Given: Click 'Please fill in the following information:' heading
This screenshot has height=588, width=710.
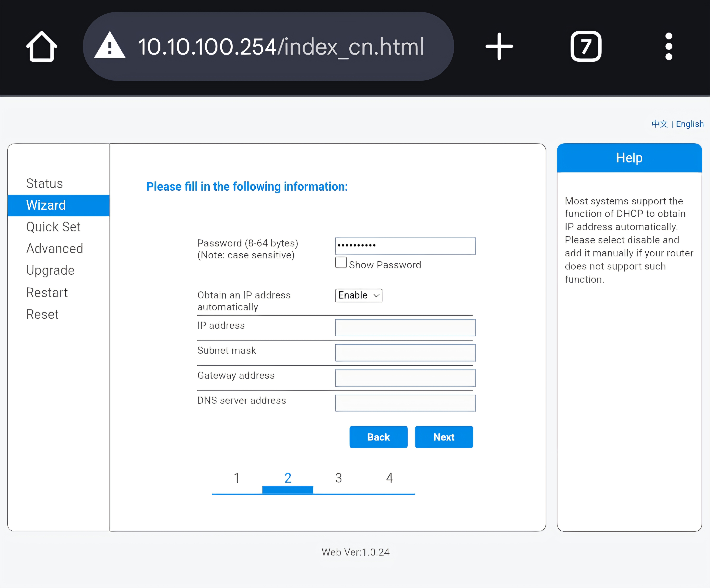Looking at the screenshot, I should tap(247, 187).
